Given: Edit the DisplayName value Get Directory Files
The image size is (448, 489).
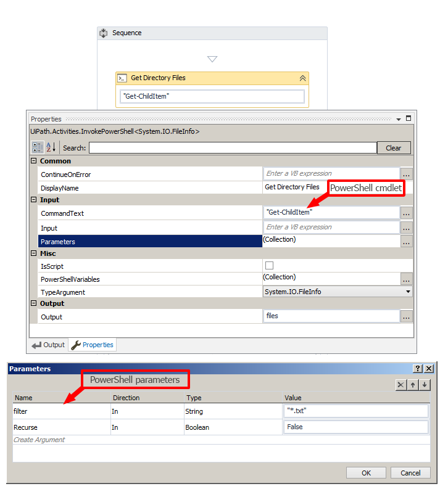Looking at the screenshot, I should [292, 187].
